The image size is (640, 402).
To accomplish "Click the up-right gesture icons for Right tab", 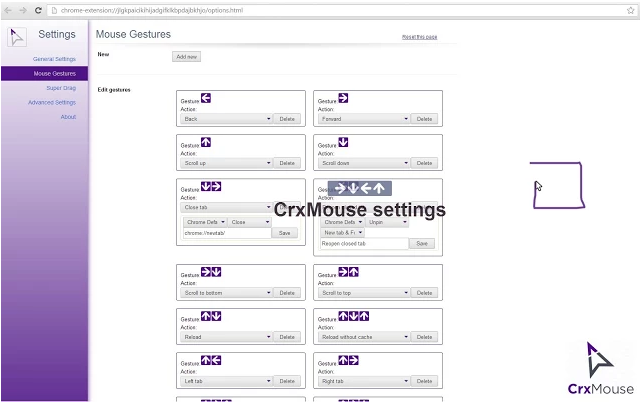I will (348, 360).
